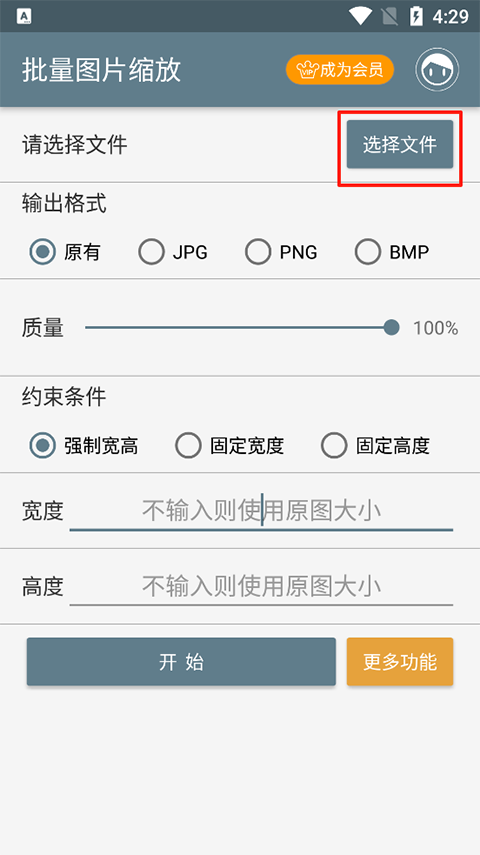Choose 固定宽度 constraint option

230,445
